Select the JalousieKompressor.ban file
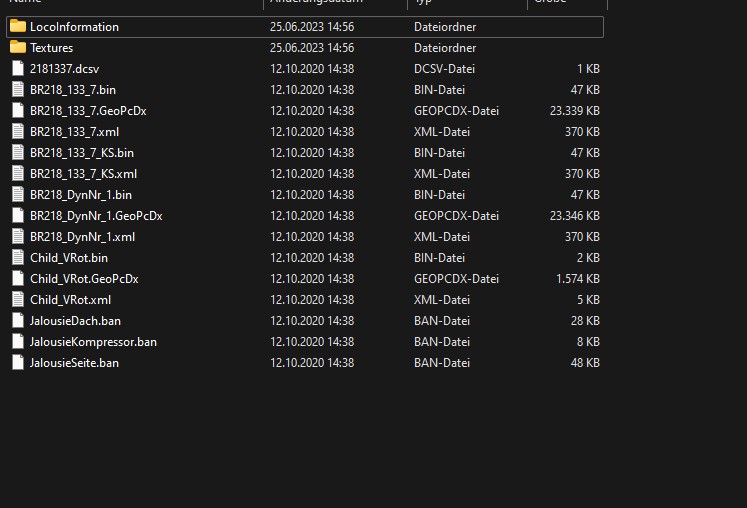The width and height of the screenshot is (747, 508). pyautogui.click(x=93, y=342)
